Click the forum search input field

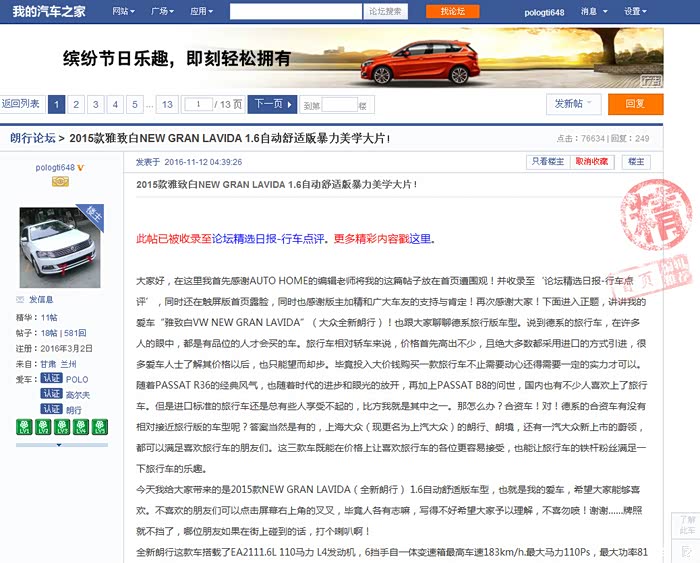click(294, 11)
